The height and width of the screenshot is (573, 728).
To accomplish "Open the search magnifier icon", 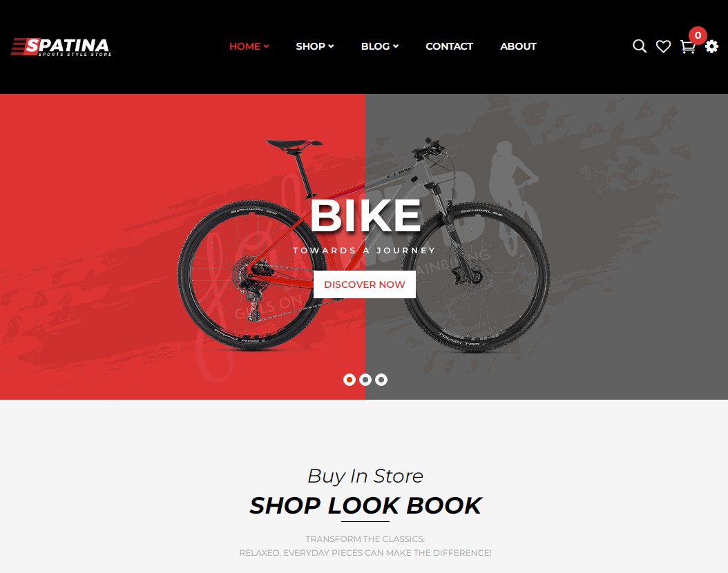I will (x=640, y=46).
